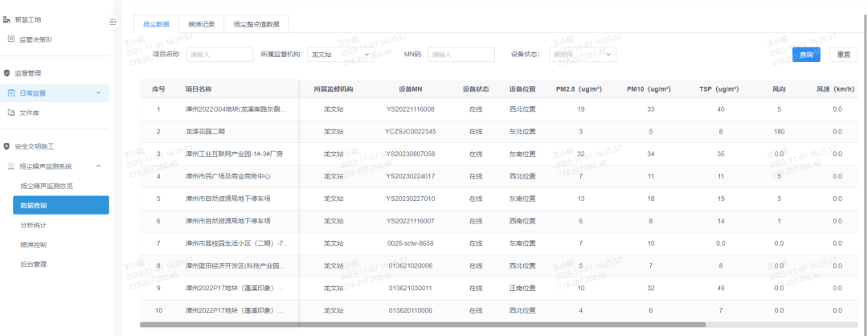Click device MN YCZSJC0022345
This screenshot has width=868, height=336.
pos(410,132)
